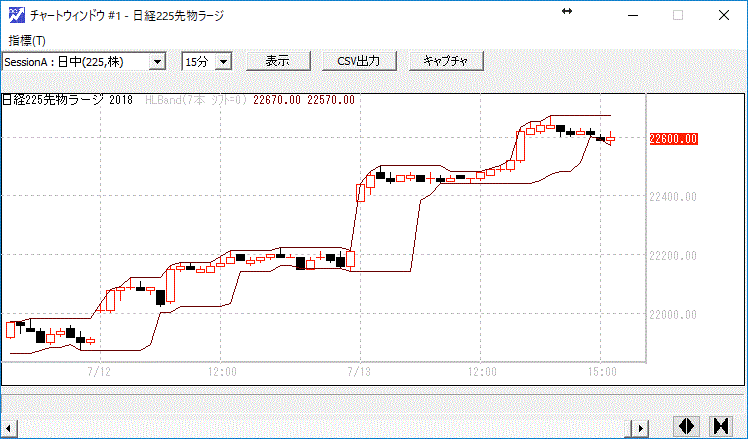Open the 指標(T) menu
The height and width of the screenshot is (439, 748).
pos(27,41)
